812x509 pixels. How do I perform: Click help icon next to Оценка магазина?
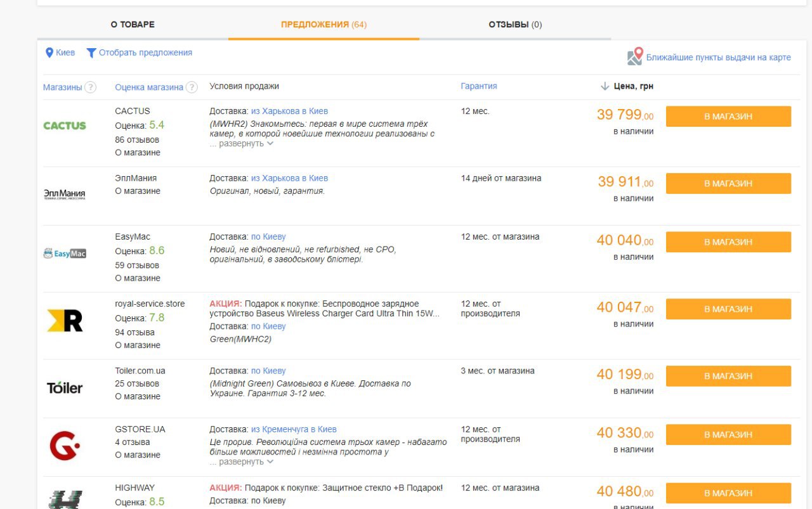tap(192, 87)
